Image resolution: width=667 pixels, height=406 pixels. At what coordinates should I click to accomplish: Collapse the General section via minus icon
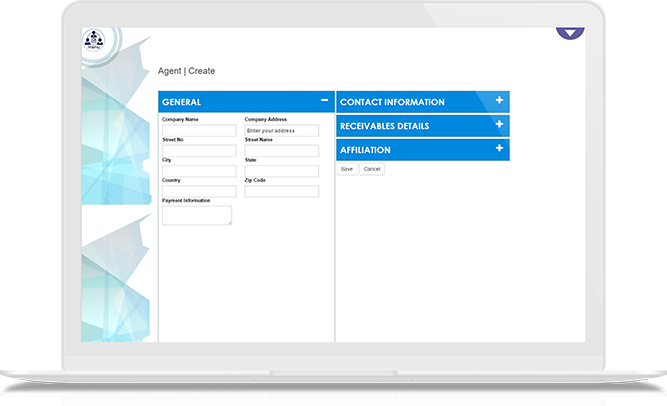324,100
